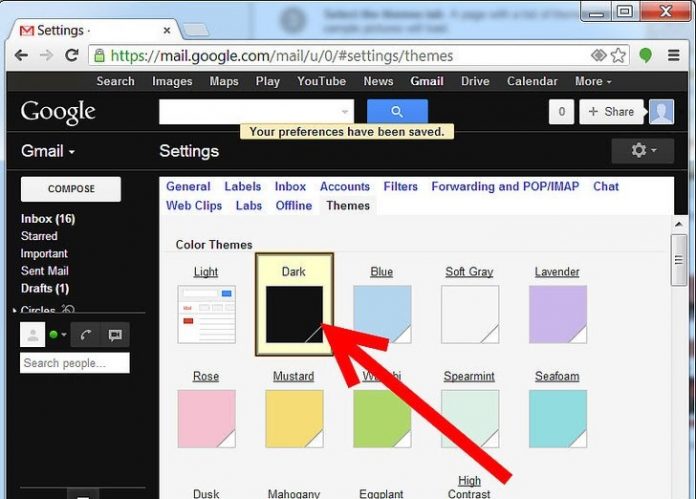Open the settings gear dropdown
The height and width of the screenshot is (499, 696).
coord(642,151)
